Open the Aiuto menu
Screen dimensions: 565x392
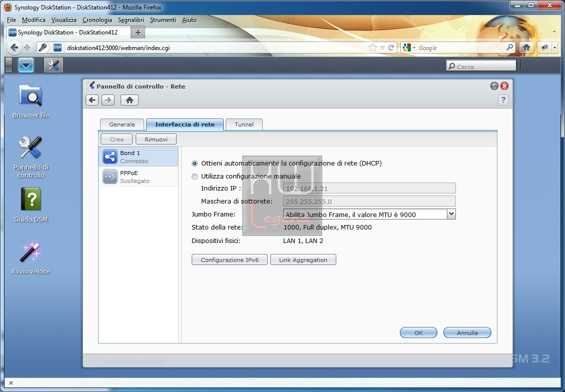point(189,20)
